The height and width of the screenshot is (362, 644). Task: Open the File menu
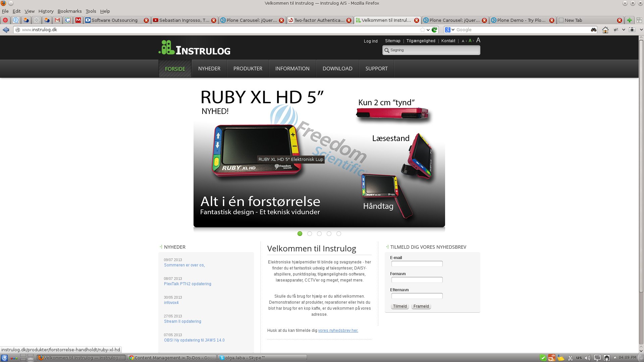click(5, 11)
